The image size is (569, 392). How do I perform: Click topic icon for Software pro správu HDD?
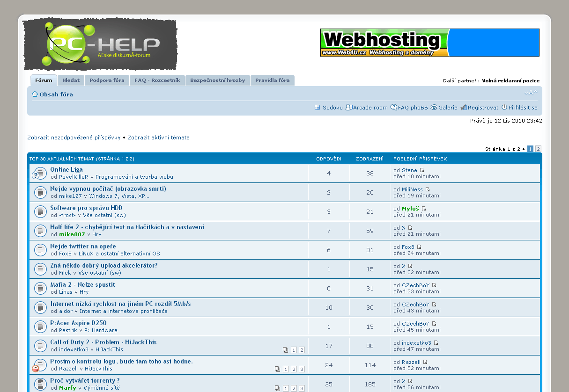click(x=40, y=211)
